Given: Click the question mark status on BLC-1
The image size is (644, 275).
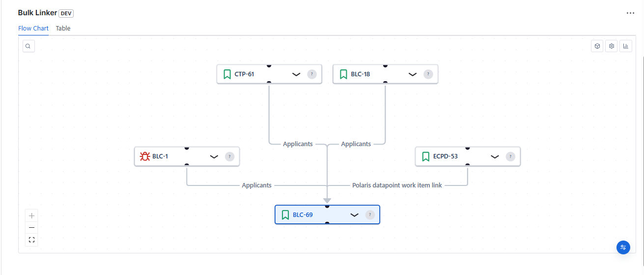Looking at the screenshot, I should click(x=229, y=156).
